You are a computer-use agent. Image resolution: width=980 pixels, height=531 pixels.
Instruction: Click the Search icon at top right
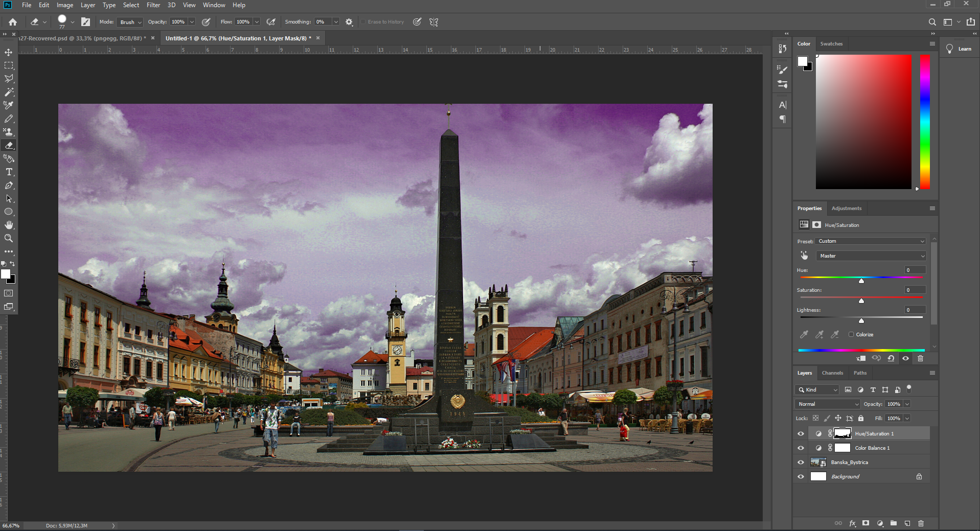(x=932, y=22)
